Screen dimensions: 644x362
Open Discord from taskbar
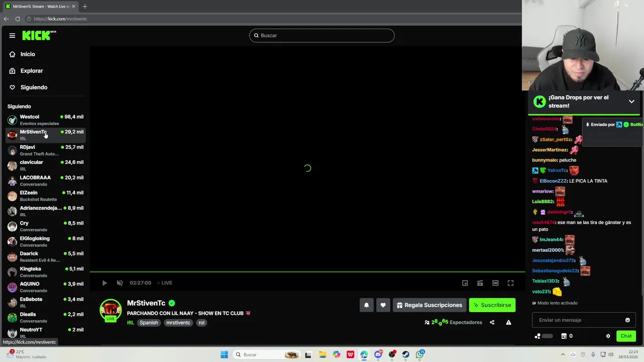378,354
